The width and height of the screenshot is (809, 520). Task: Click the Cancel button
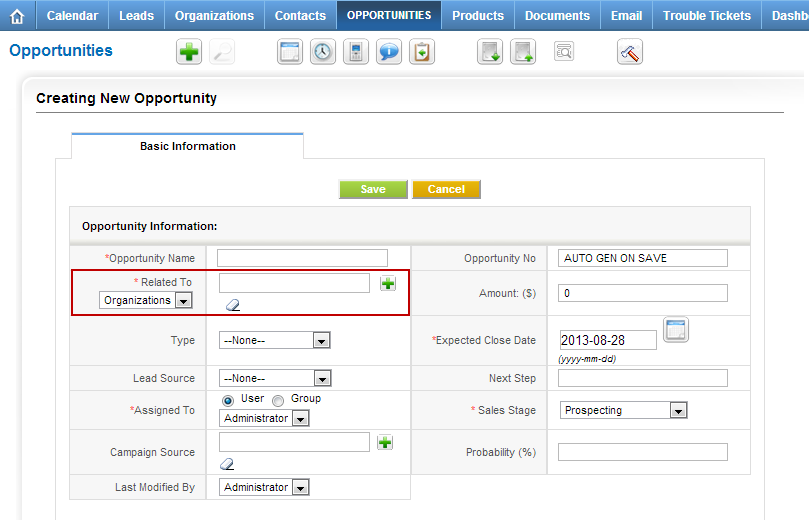click(x=446, y=190)
